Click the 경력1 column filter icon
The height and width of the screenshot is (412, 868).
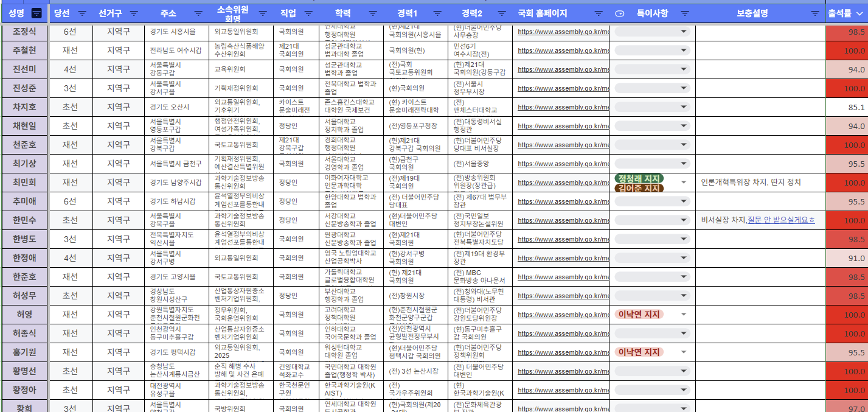(x=438, y=13)
